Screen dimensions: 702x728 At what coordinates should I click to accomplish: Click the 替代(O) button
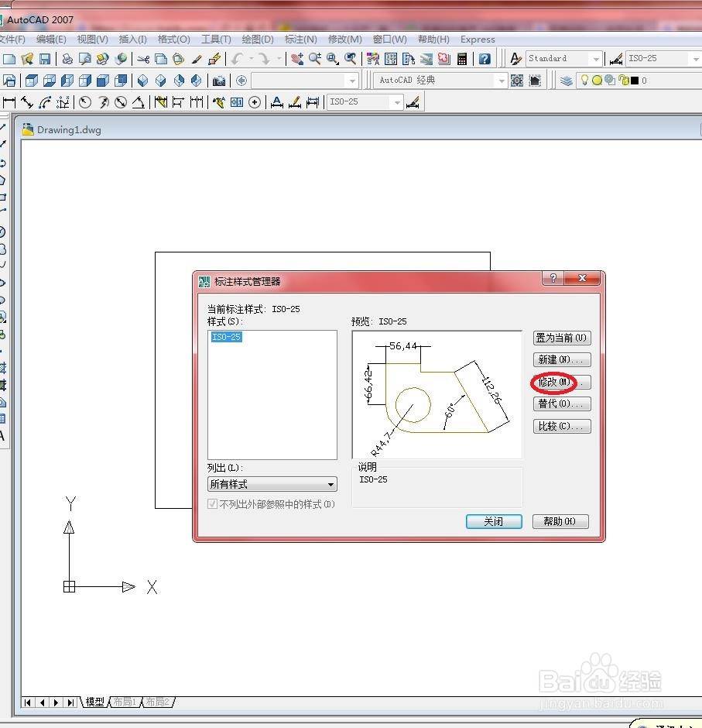(562, 404)
